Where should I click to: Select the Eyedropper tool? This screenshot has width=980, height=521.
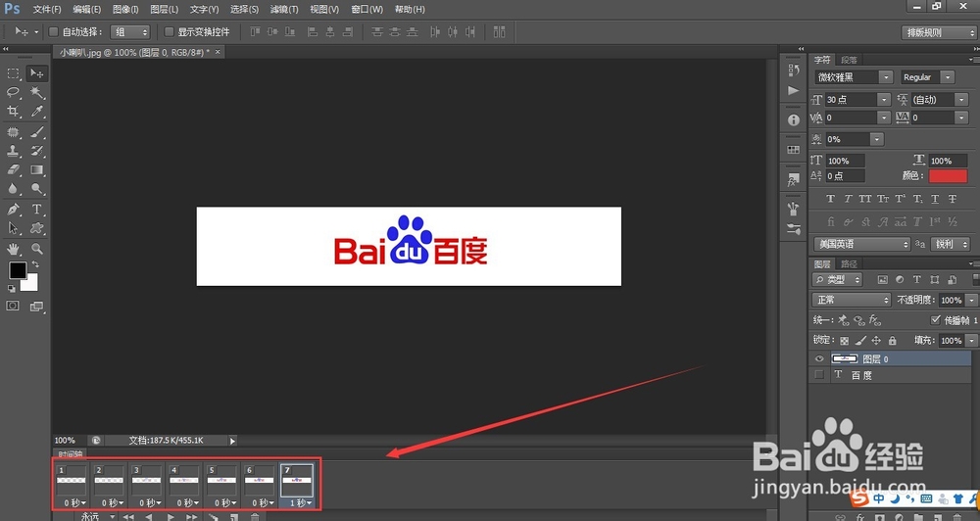[x=37, y=112]
